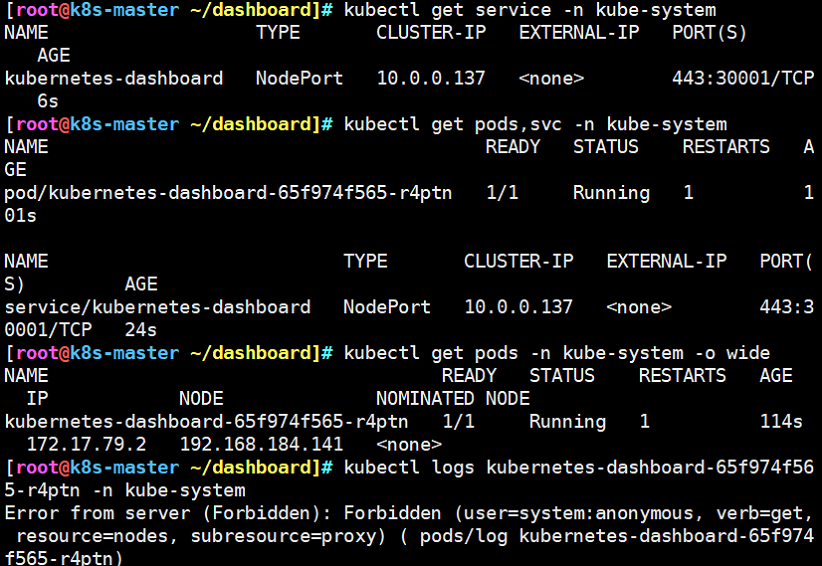This screenshot has width=822, height=566.
Task: Click NodePort type in first service row
Action: coord(299,78)
